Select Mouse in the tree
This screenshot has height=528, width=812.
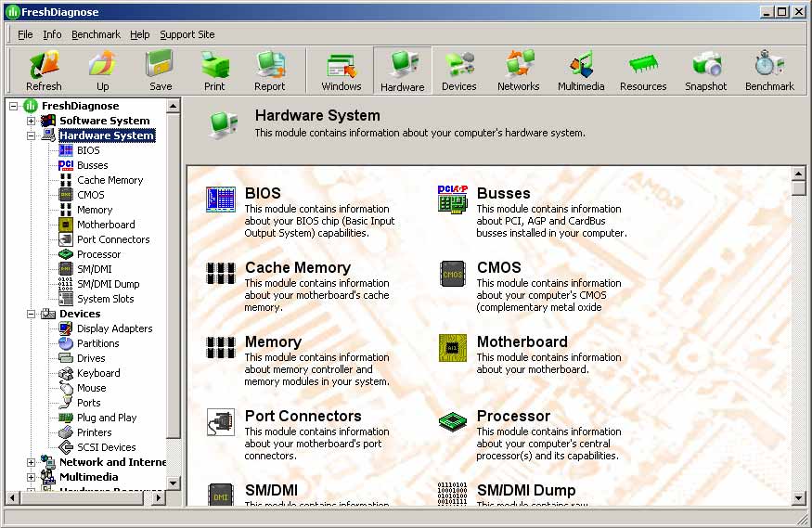coord(91,388)
